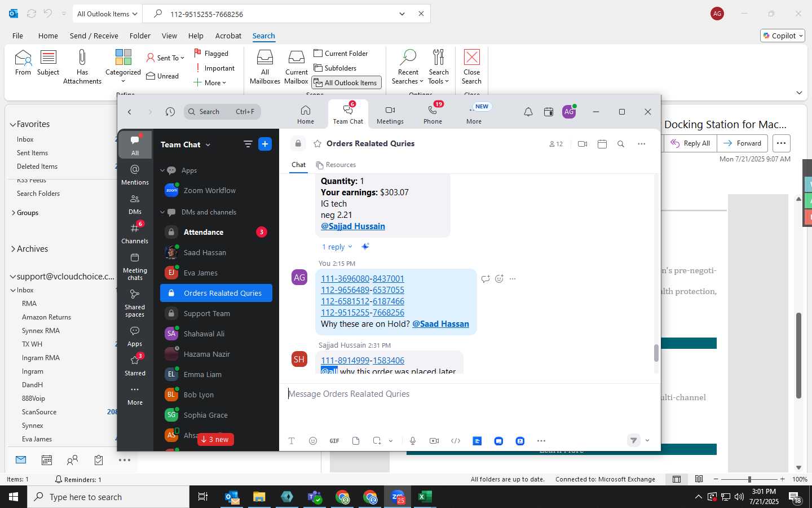
Task: Set search scope to All Outlook Items
Action: (346, 83)
